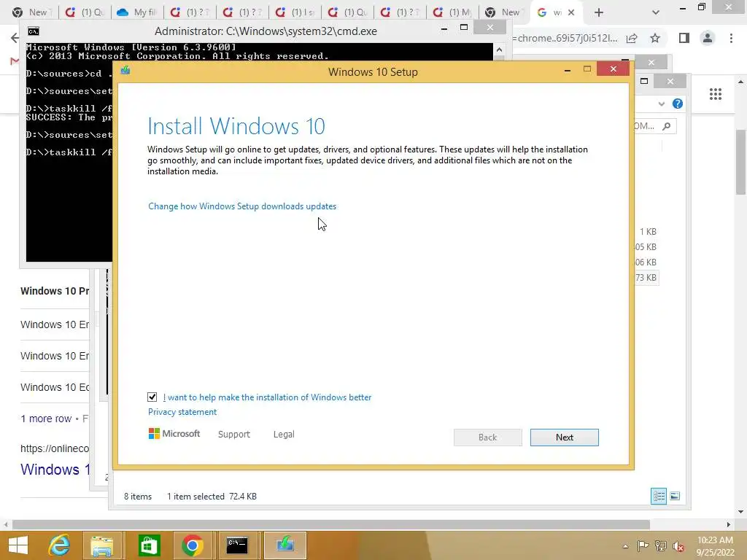Expand the File Explorer ribbon chevron
The image size is (747, 560).
click(661, 104)
